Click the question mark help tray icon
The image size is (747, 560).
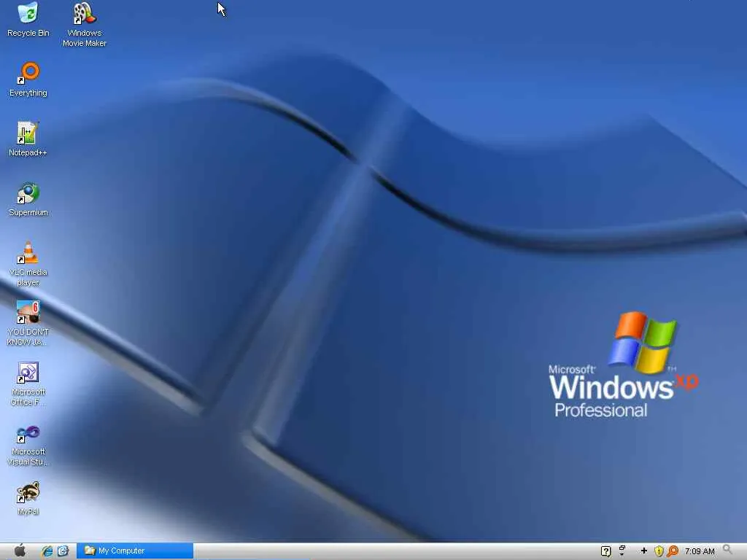coord(605,551)
